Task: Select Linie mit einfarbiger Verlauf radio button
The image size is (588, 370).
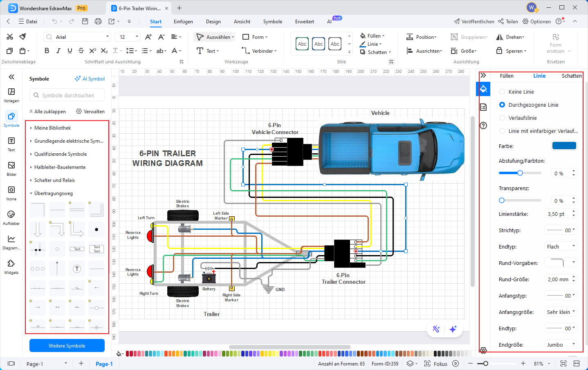Action: click(502, 131)
